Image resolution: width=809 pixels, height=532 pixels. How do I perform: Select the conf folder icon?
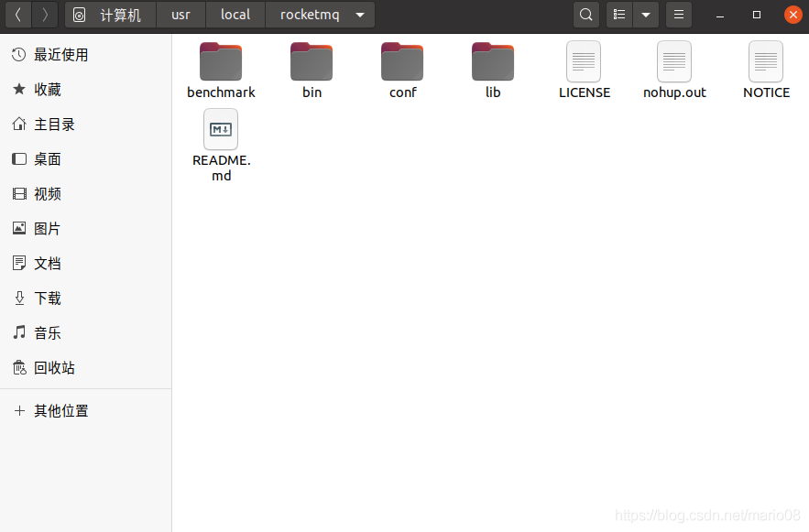402,61
